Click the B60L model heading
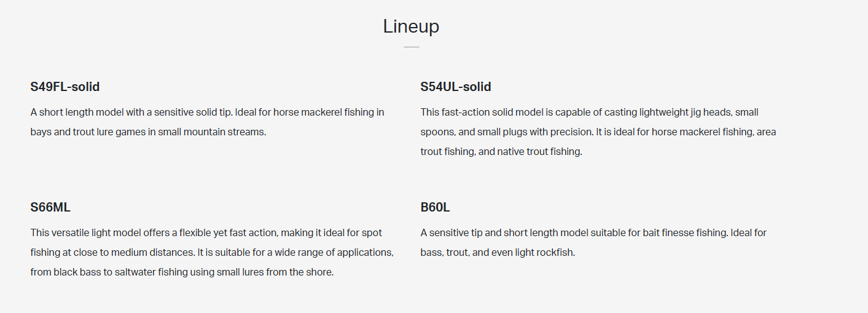 pyautogui.click(x=435, y=207)
